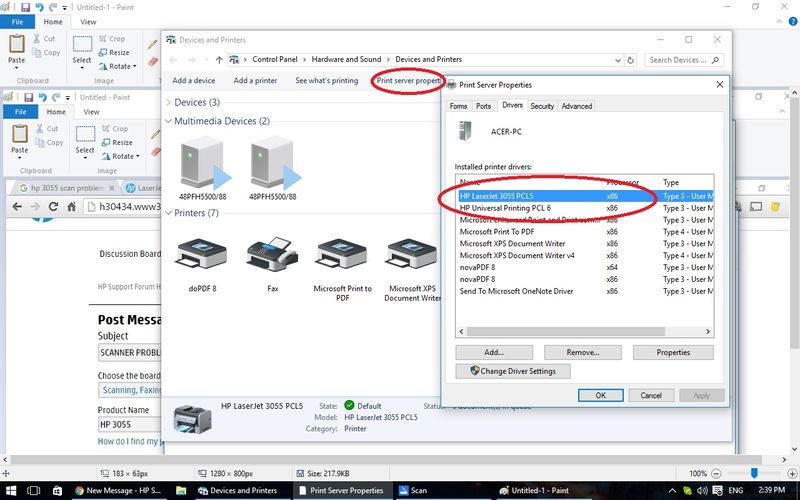Select the Microsoft Print To PDF driver row

[586, 232]
